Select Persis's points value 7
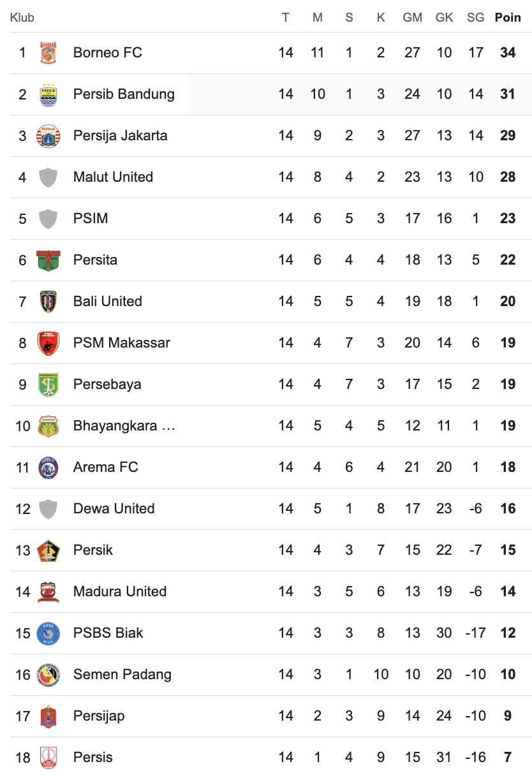The width and height of the screenshot is (532, 778). pos(508,758)
